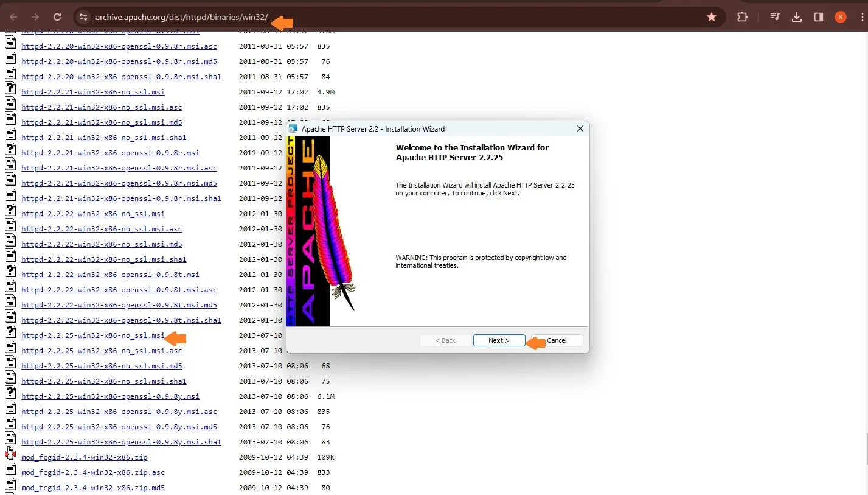Open link httpd-2.2.22-win32-x86-openssl-0.9.8t.msi.md5
The height and width of the screenshot is (495, 868).
coord(119,305)
